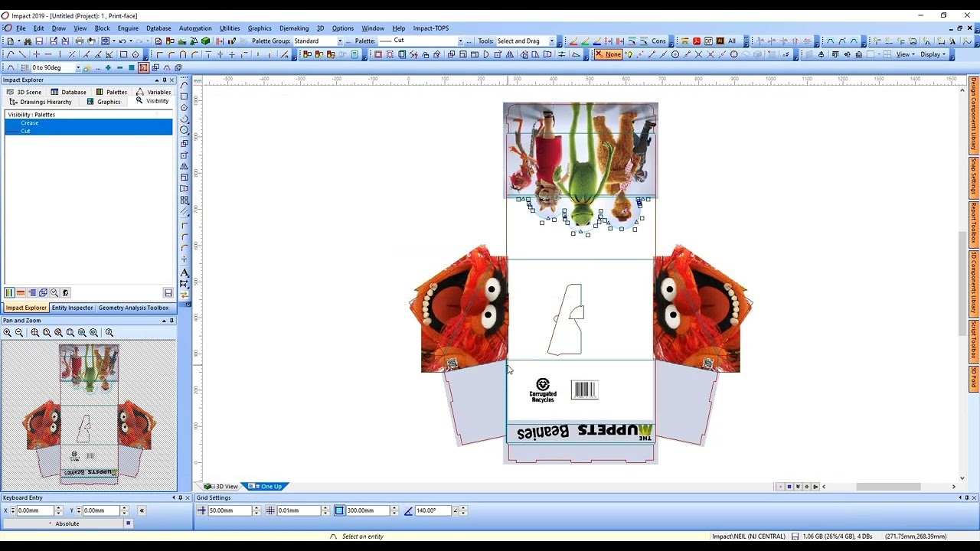The height and width of the screenshot is (551, 980).
Task: Click the Pan and Zoom preview thumbnail
Action: click(89, 414)
